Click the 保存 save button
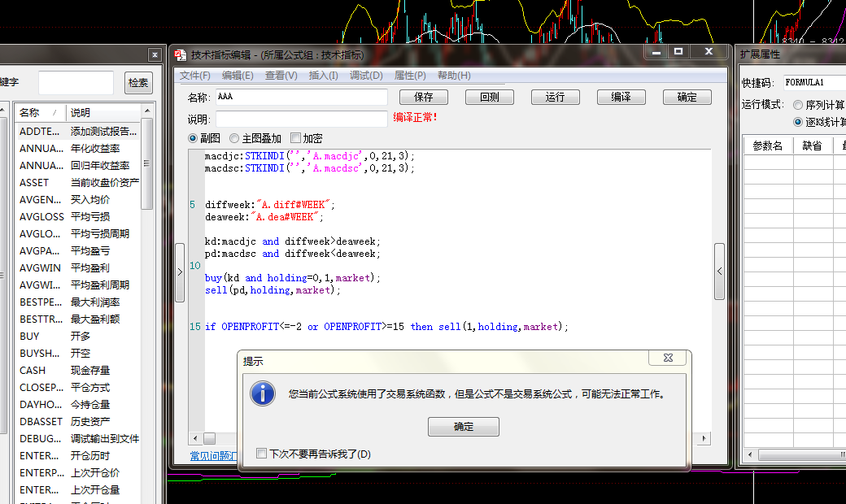 (424, 97)
